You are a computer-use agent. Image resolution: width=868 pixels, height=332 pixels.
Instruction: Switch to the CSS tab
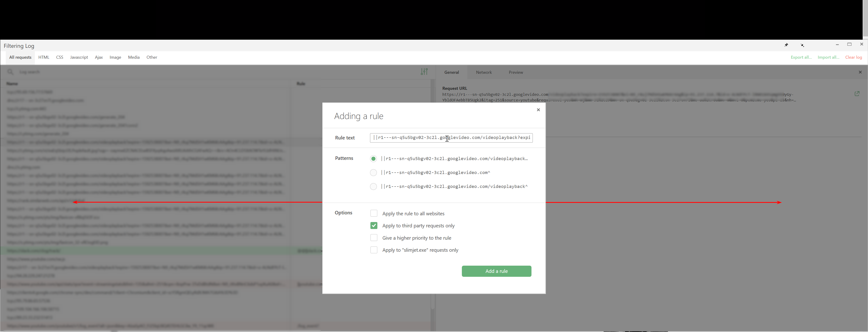click(x=60, y=58)
